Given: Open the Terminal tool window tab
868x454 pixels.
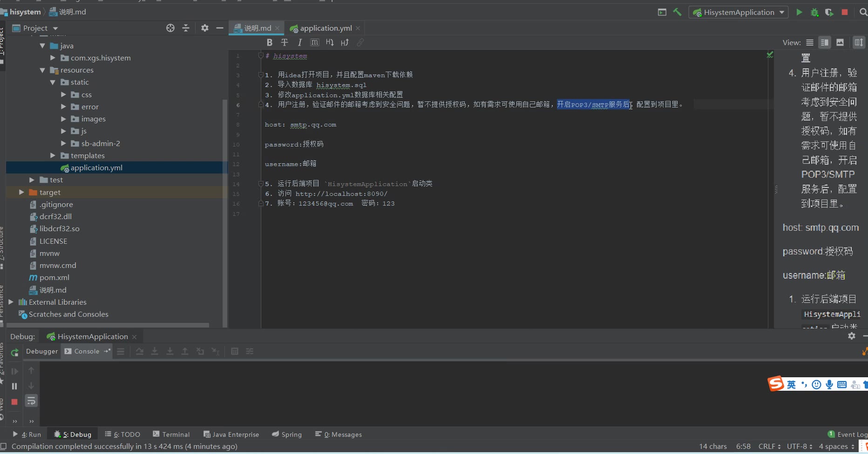Looking at the screenshot, I should [171, 434].
